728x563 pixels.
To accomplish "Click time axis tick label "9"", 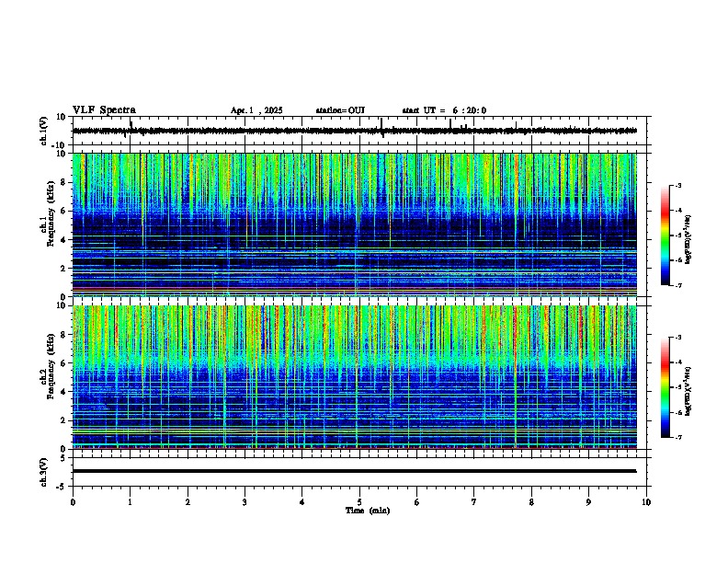I will (x=588, y=502).
